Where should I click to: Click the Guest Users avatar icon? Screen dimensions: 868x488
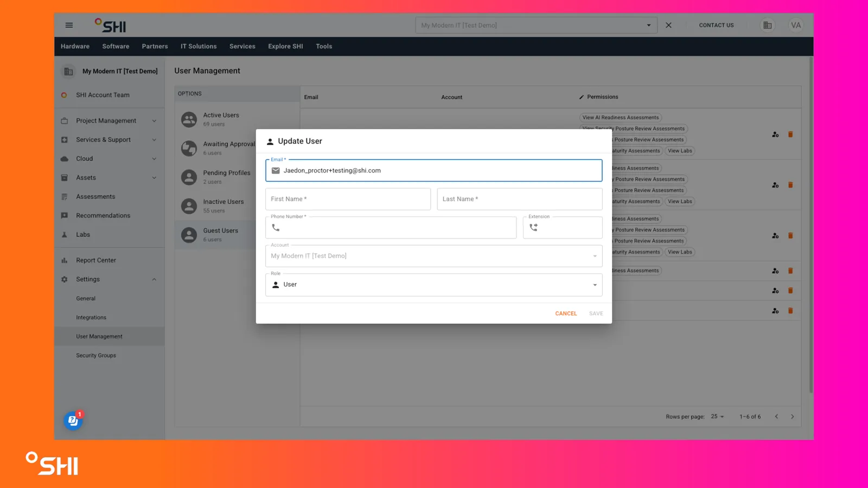[189, 235]
